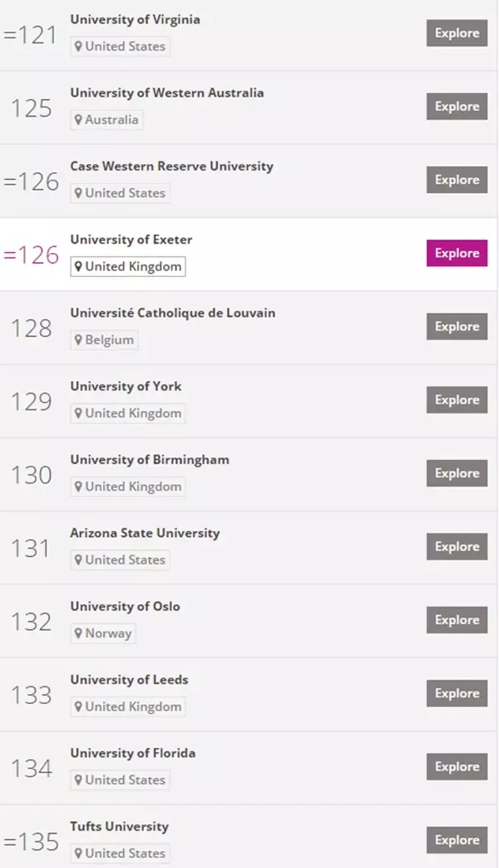
Task: Open the University of York link
Action: pyautogui.click(x=126, y=386)
